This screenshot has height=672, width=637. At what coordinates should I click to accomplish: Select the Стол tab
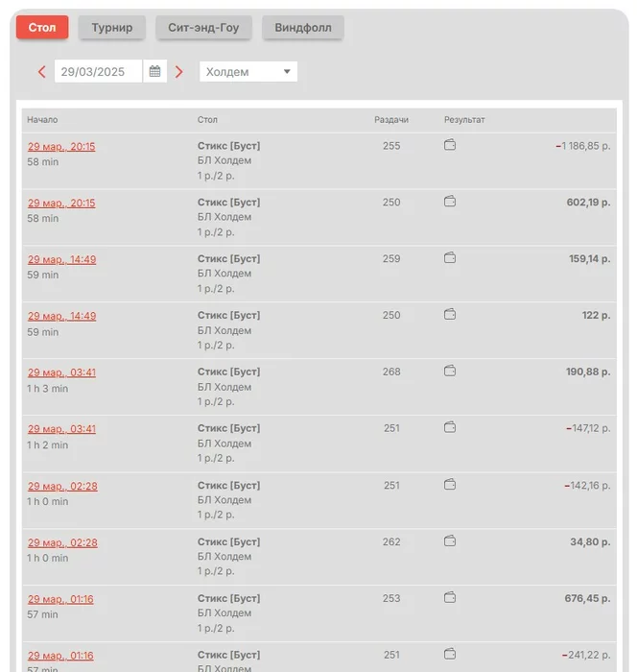(42, 28)
